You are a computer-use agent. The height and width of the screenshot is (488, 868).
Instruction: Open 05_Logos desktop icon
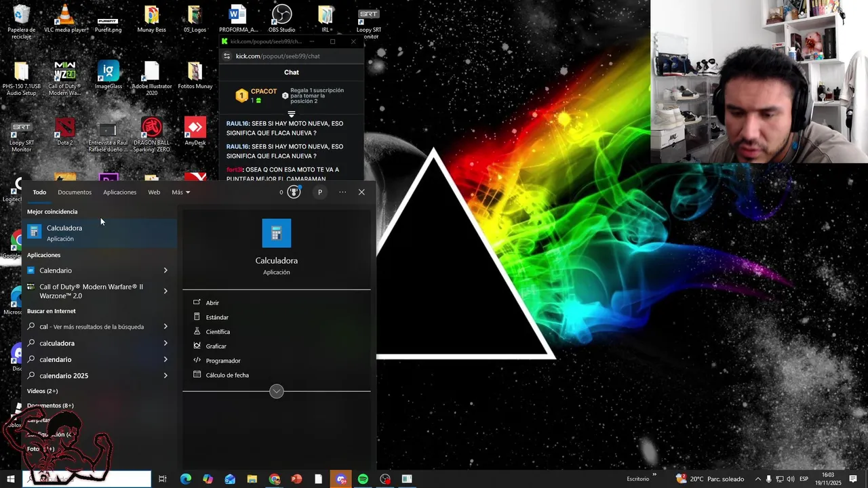pyautogui.click(x=195, y=20)
